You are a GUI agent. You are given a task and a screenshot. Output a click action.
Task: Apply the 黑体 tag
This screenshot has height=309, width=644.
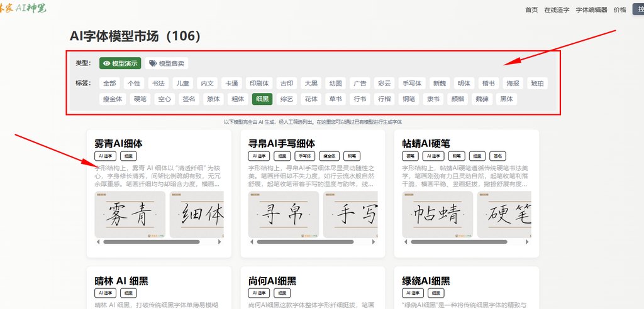(507, 99)
